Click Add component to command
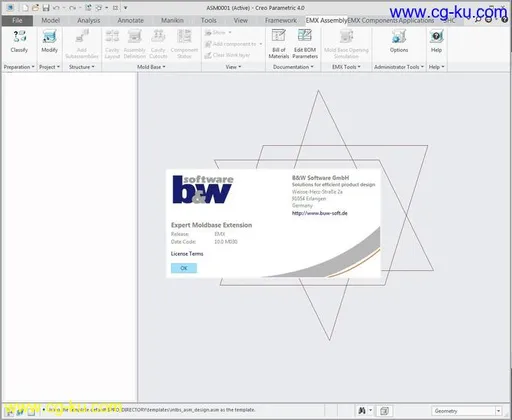The image size is (512, 420). pyautogui.click(x=233, y=44)
